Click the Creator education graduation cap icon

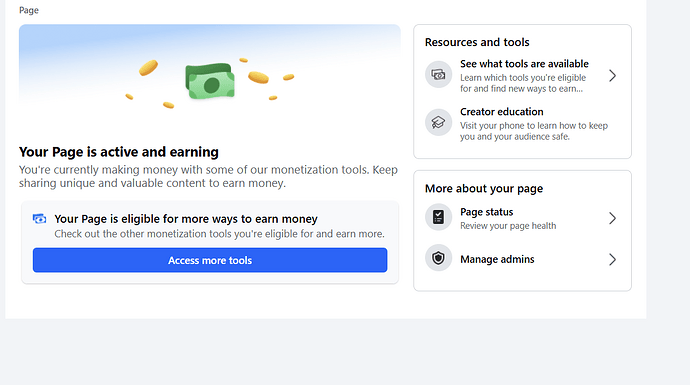pos(438,122)
